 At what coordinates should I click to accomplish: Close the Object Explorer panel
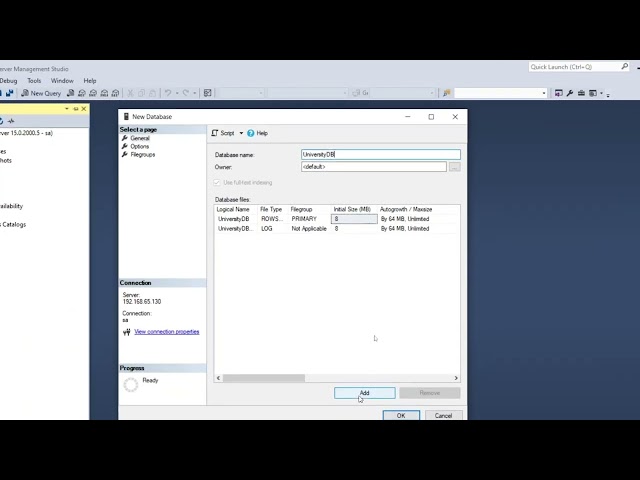84,109
